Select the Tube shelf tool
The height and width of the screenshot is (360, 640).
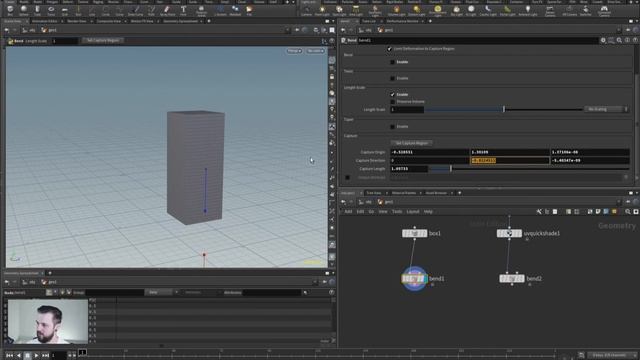click(x=37, y=10)
